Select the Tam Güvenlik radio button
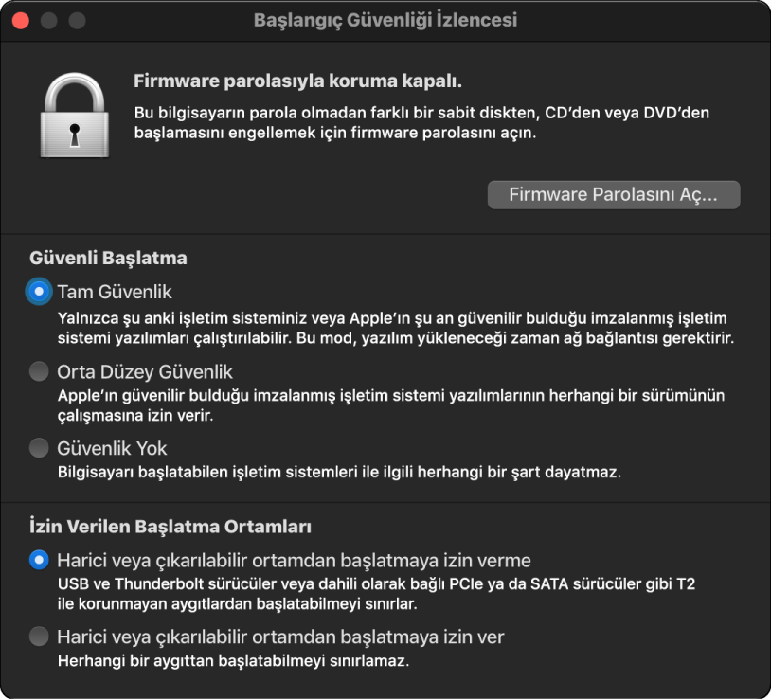The image size is (771, 700). click(x=37, y=293)
